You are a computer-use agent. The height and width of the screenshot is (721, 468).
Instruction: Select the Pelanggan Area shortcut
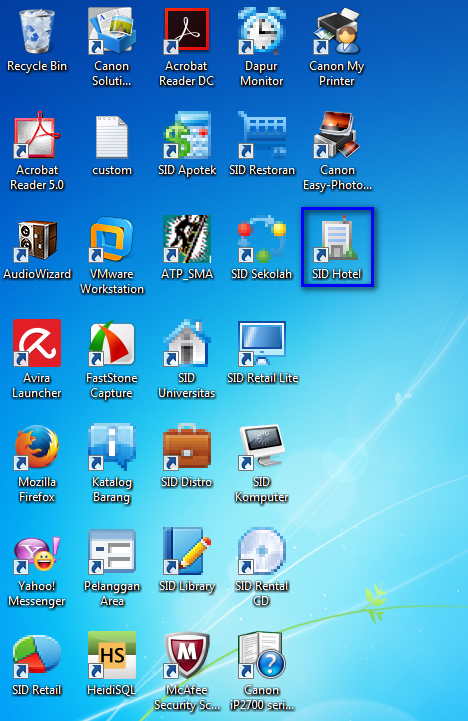(x=112, y=552)
